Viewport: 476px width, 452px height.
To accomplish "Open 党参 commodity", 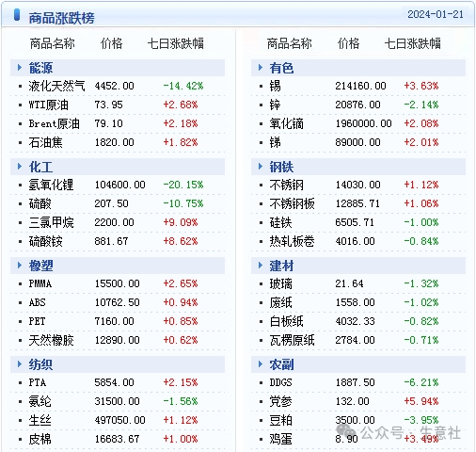I will (x=280, y=401).
